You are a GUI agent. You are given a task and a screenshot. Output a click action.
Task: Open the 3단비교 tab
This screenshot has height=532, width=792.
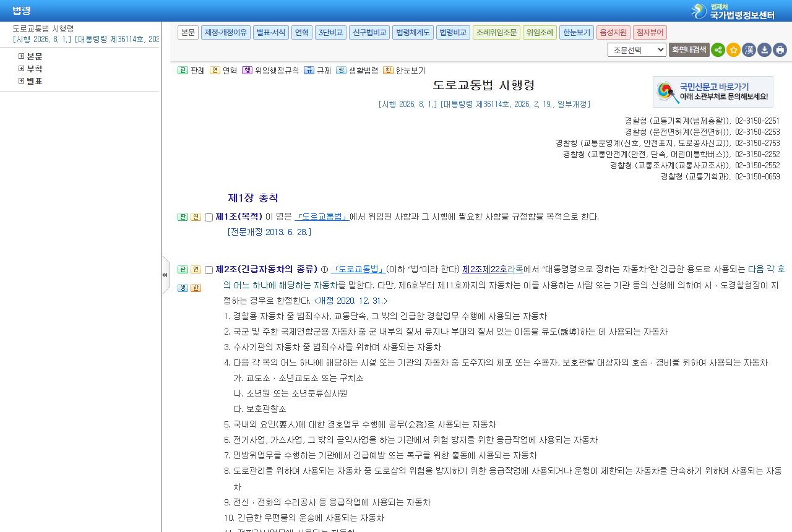(x=330, y=32)
